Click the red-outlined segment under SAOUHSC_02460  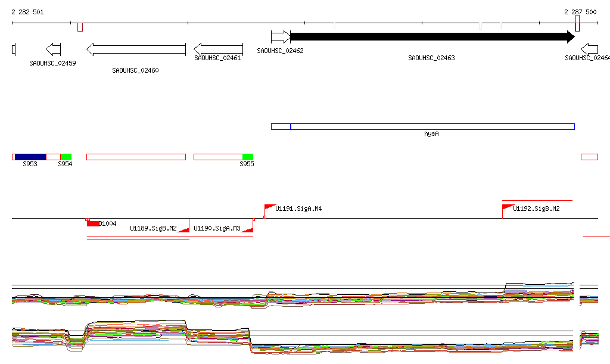click(136, 157)
